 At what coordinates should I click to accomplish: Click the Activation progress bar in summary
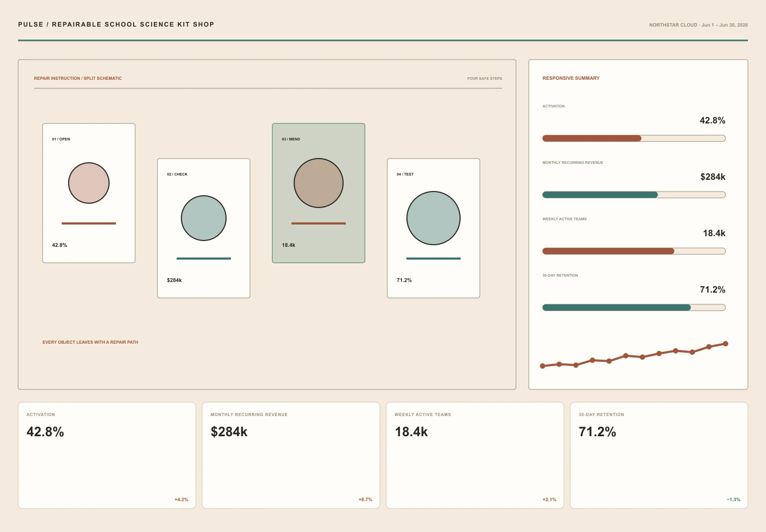point(634,138)
